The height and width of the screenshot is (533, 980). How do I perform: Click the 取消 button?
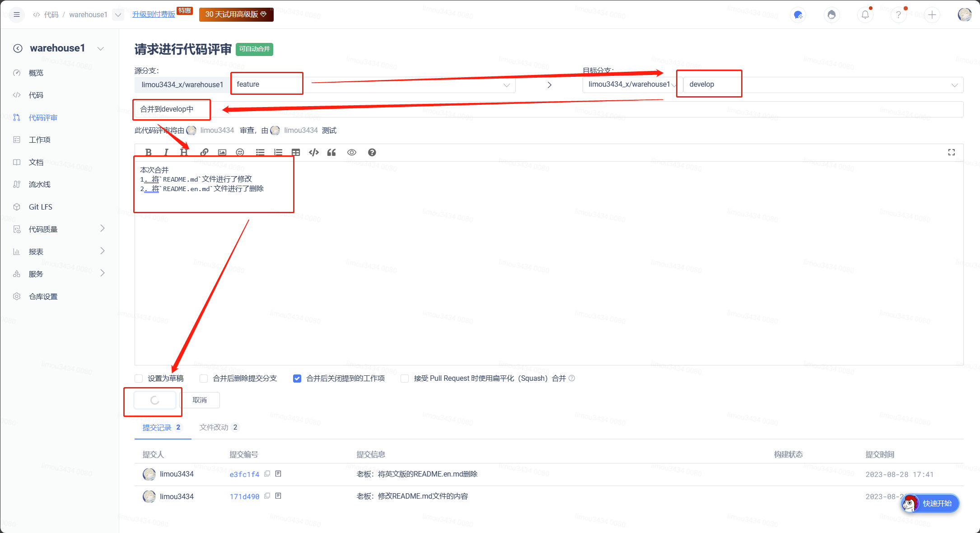(x=200, y=400)
